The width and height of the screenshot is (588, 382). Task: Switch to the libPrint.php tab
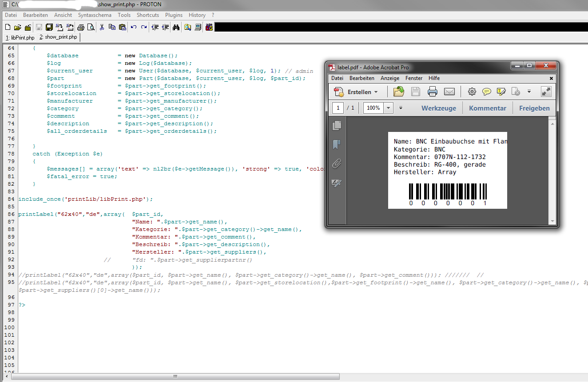(20, 38)
